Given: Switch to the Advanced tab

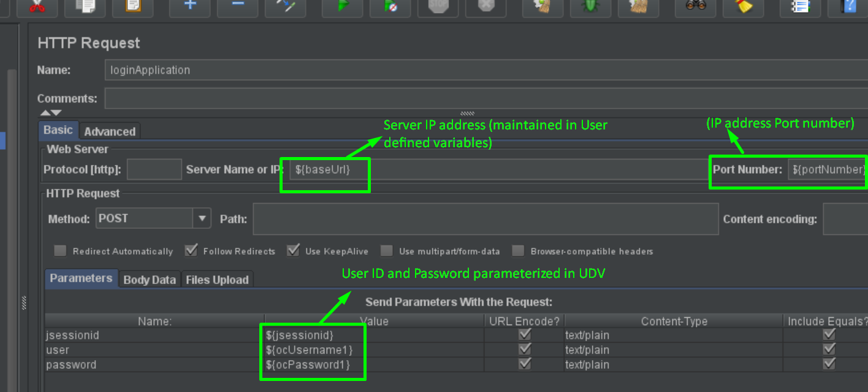Looking at the screenshot, I should pyautogui.click(x=110, y=131).
